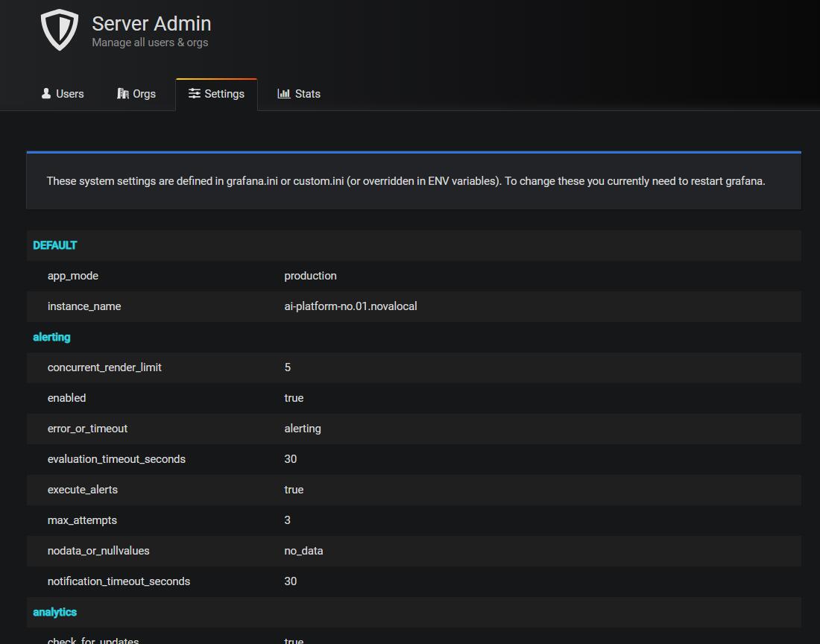Viewport: 820px width, 644px height.
Task: Click the Server Admin shield logo
Action: [x=59, y=31]
